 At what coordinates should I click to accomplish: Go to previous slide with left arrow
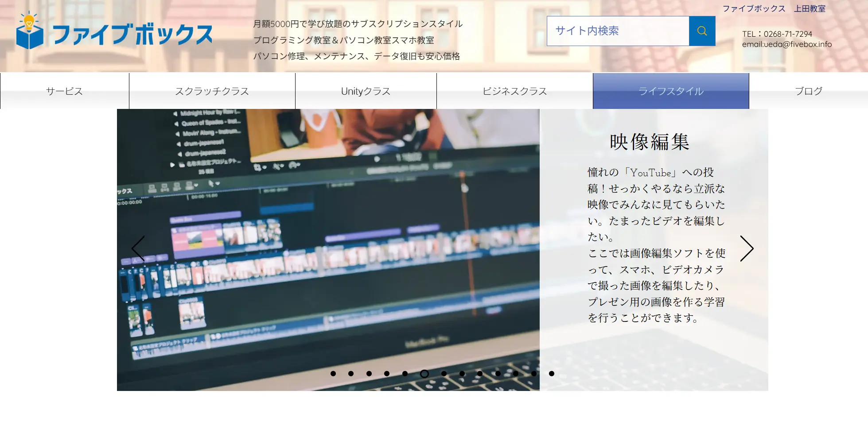coord(138,248)
